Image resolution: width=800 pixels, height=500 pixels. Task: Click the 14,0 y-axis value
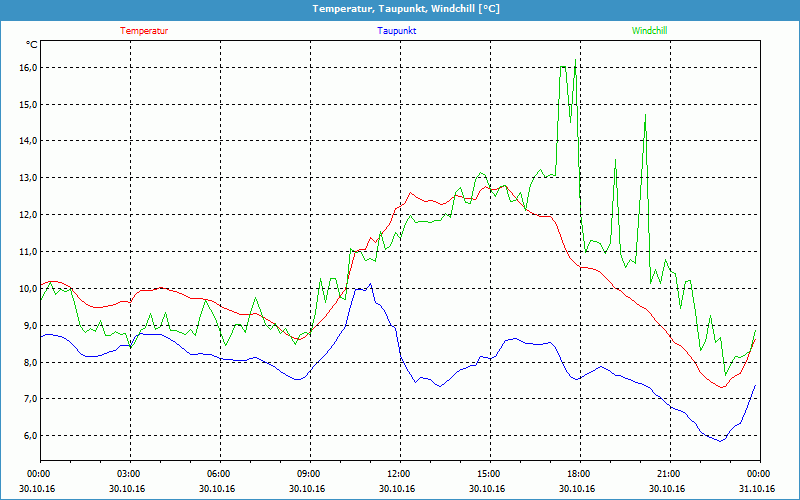coord(28,141)
